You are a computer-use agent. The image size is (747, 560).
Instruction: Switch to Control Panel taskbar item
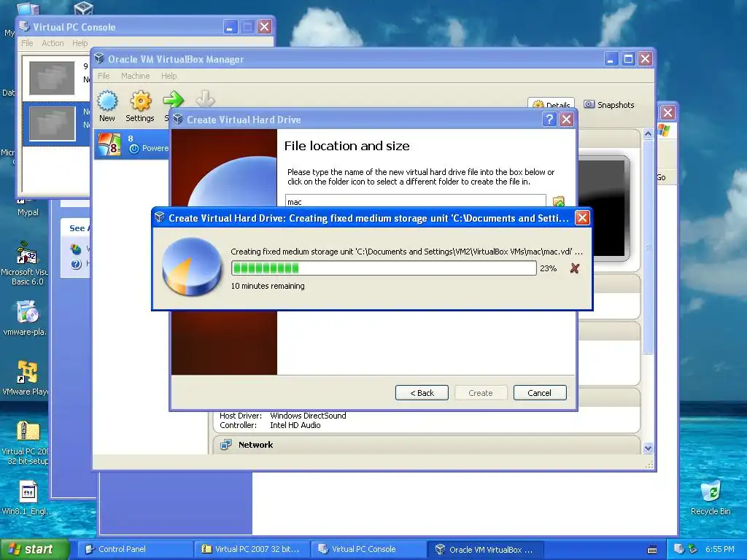(x=135, y=549)
